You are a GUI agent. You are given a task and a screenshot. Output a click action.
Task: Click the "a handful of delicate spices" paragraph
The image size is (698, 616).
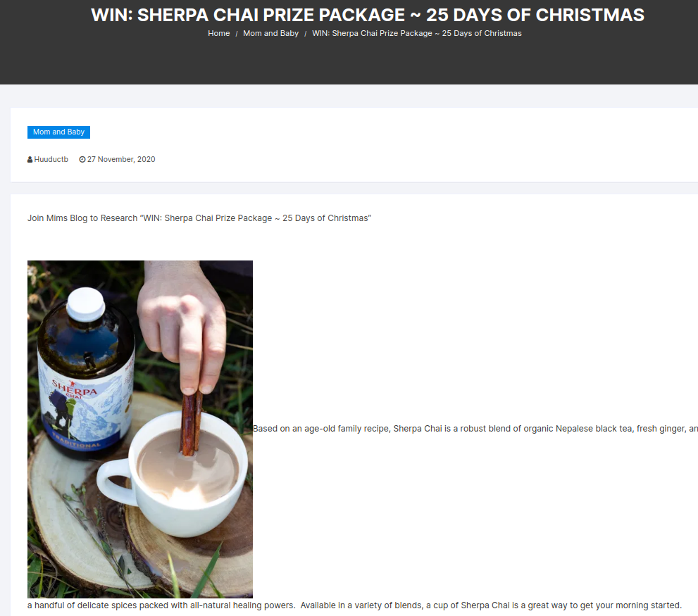354,605
